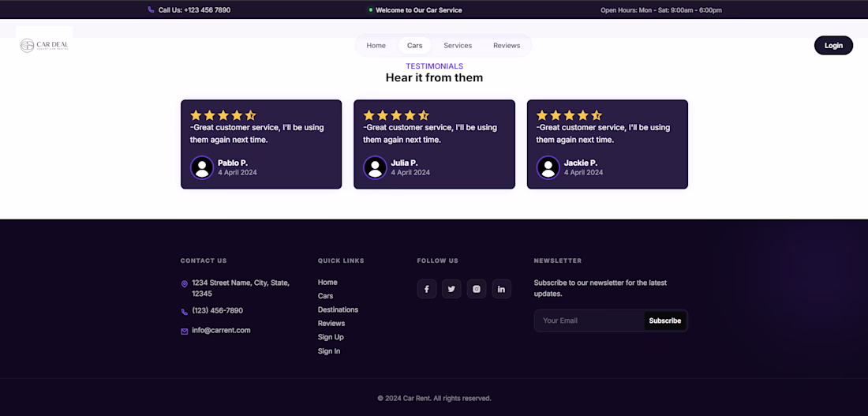Open Reviews in the top navigation
The image size is (868, 416).
507,46
